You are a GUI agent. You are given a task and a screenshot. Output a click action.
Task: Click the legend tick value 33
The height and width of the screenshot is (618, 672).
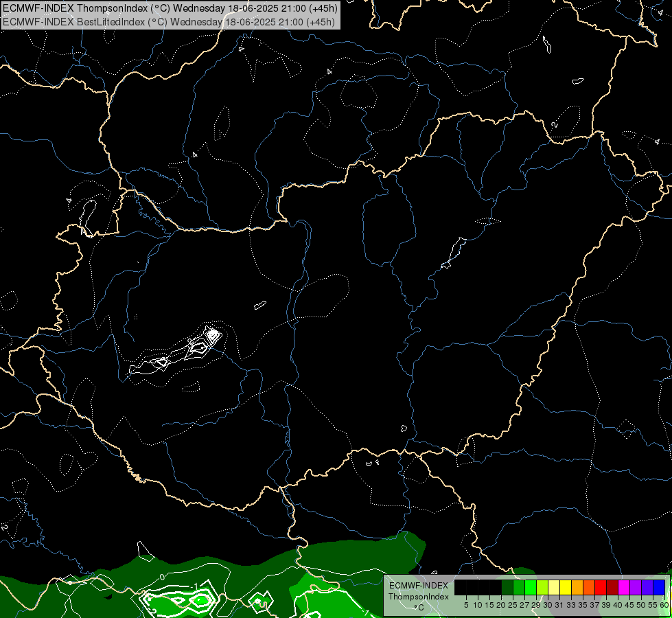571,605
